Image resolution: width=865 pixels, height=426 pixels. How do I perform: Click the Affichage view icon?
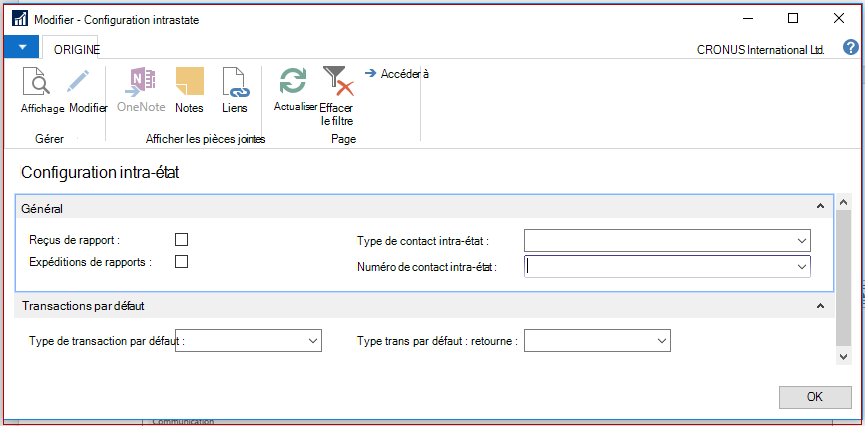coord(36,82)
